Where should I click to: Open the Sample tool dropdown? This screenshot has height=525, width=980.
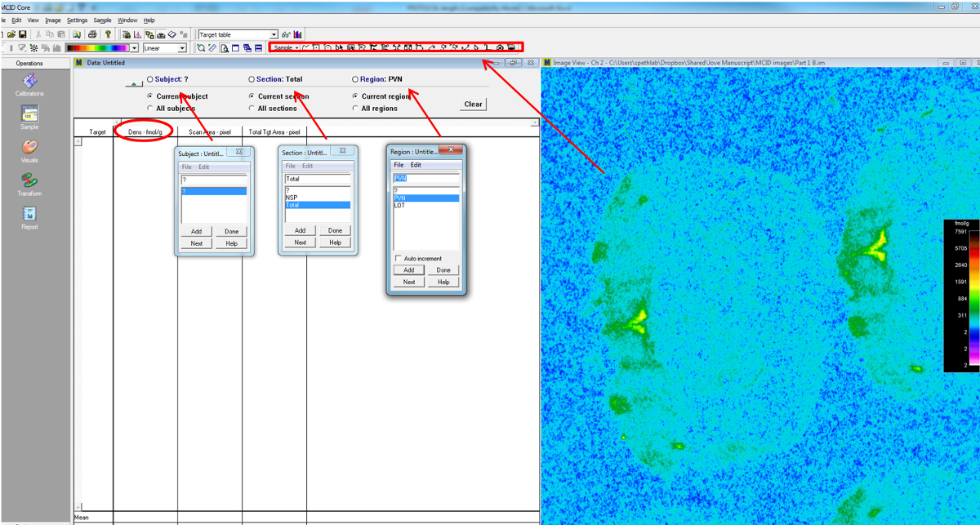tap(296, 48)
